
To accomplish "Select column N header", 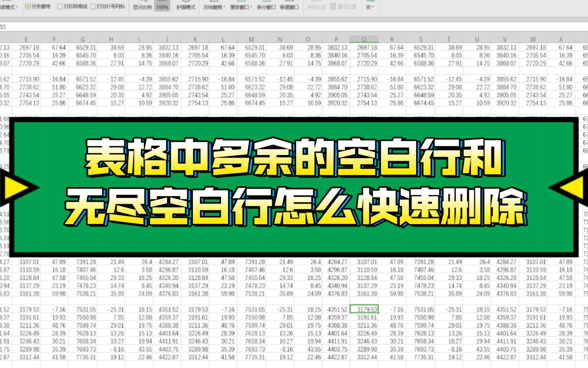I will [x=280, y=39].
